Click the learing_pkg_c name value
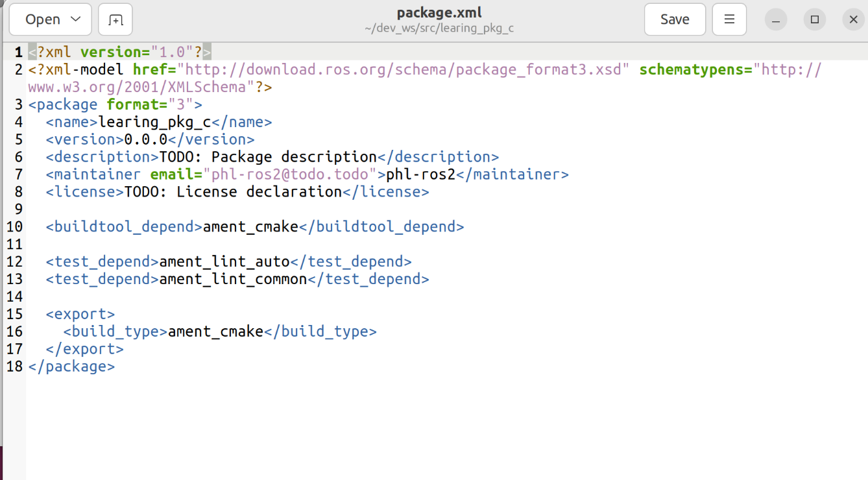Viewport: 868px width, 480px height. pyautogui.click(x=154, y=122)
